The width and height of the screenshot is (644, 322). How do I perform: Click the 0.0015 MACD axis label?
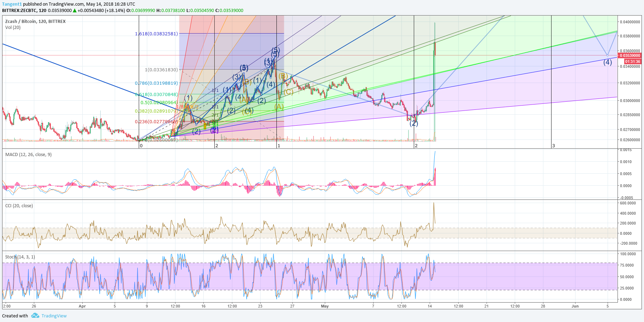tap(626, 150)
